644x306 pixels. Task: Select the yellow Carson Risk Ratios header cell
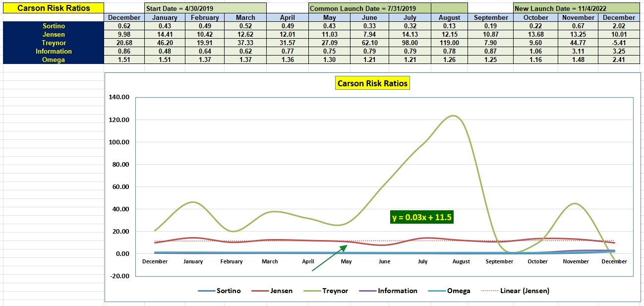(x=54, y=8)
